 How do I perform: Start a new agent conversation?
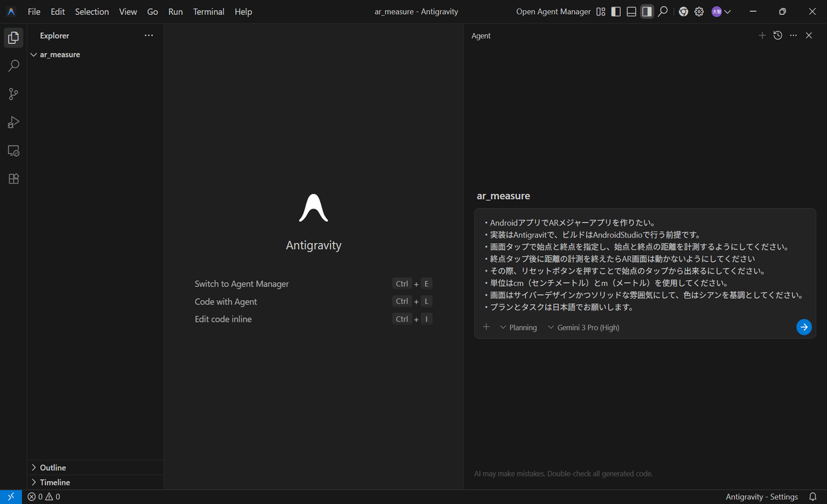coord(762,36)
